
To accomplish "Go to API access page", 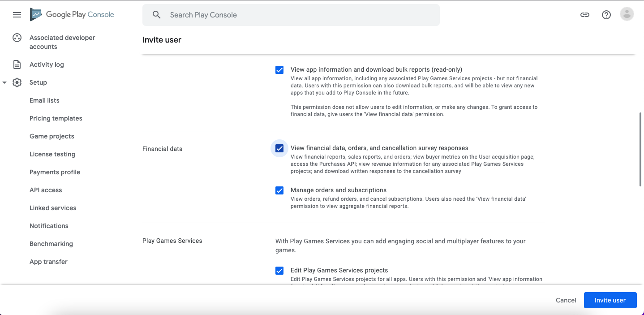I will tap(46, 190).
